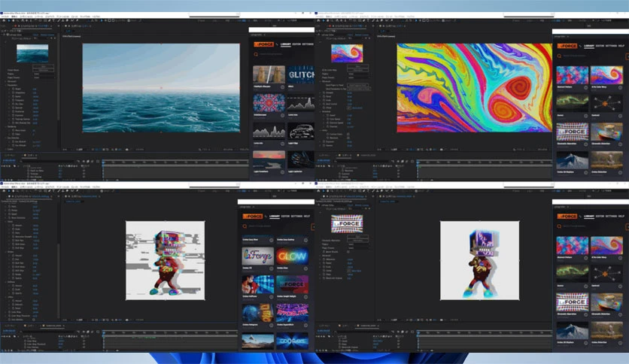Click search magnifier icon in the bottom-right window's Force panel
629x364 pixels.
(x=559, y=226)
